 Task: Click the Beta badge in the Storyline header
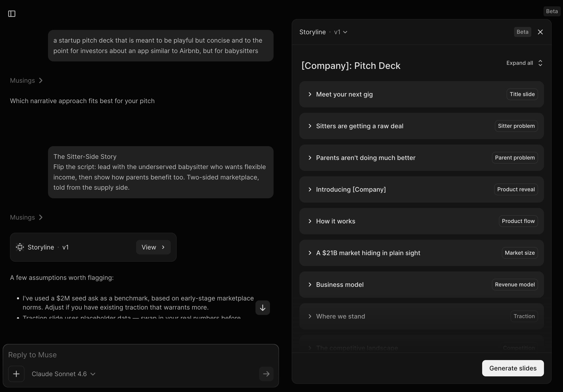coord(522,32)
